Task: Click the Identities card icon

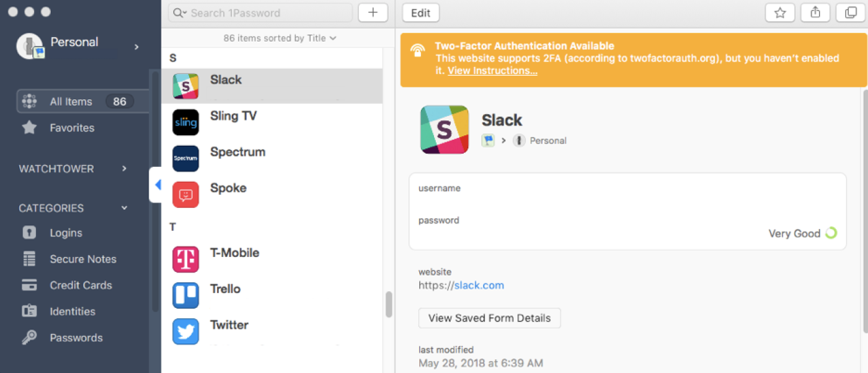Action: tap(29, 312)
